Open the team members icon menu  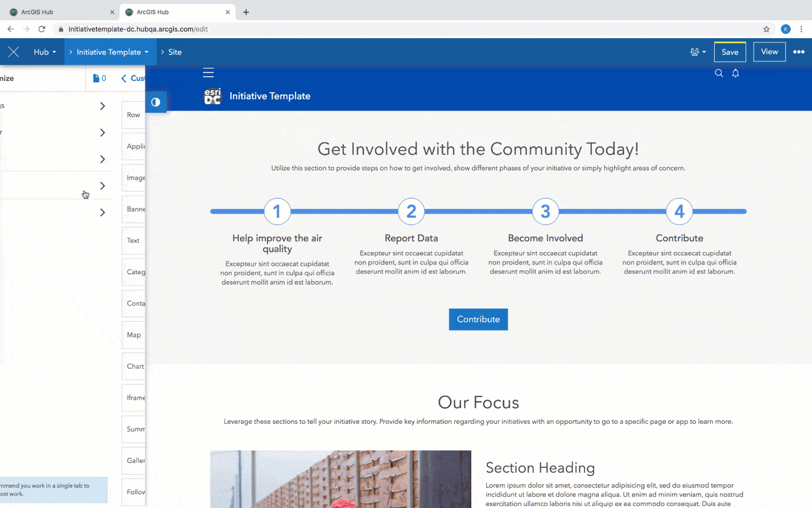[x=698, y=52]
